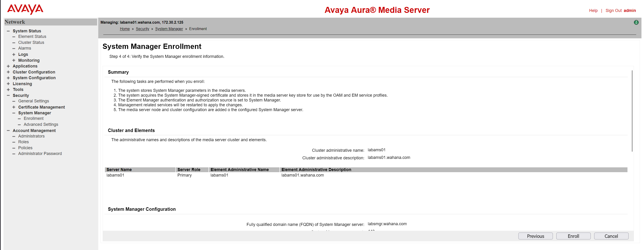The image size is (644, 250).
Task: Open Administrator Password page
Action: pyautogui.click(x=40, y=154)
